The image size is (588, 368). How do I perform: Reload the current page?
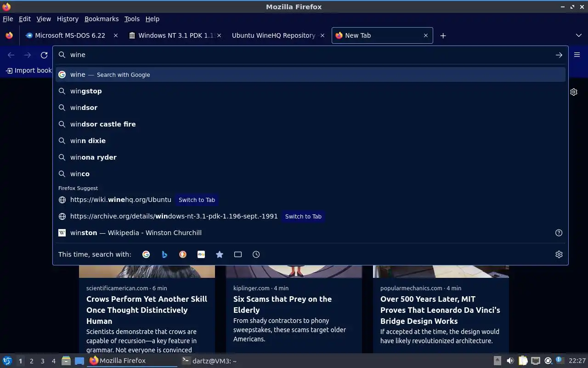[x=44, y=55]
